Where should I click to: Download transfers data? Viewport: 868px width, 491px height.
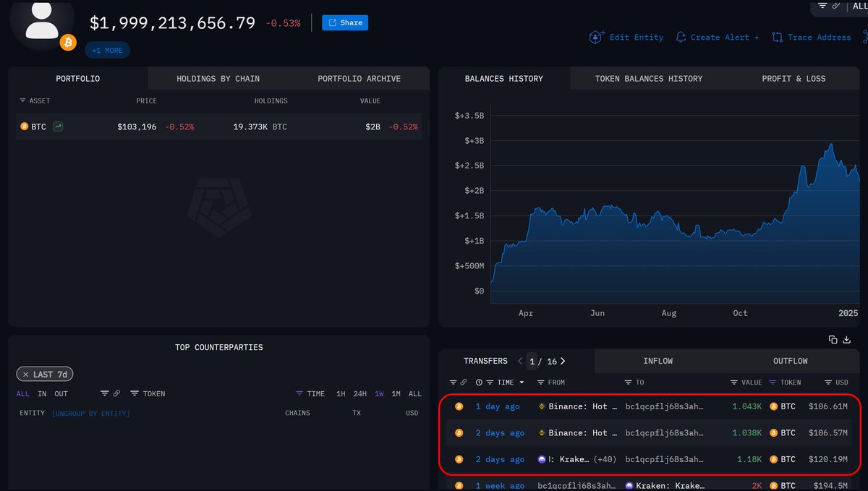click(x=847, y=339)
